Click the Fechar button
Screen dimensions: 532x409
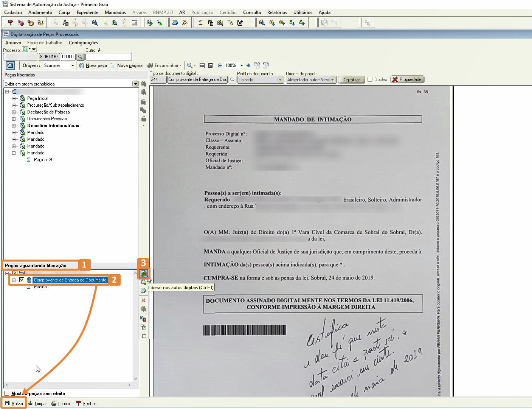(86, 404)
